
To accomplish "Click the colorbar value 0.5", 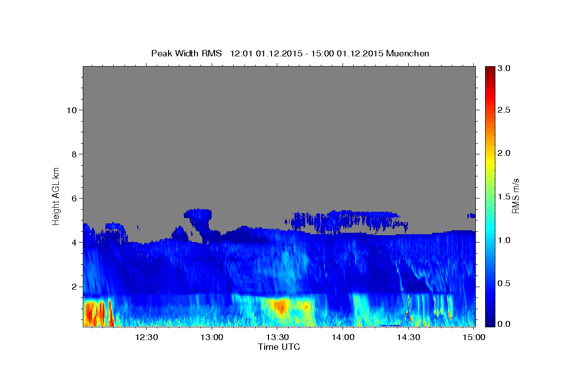I will click(505, 283).
